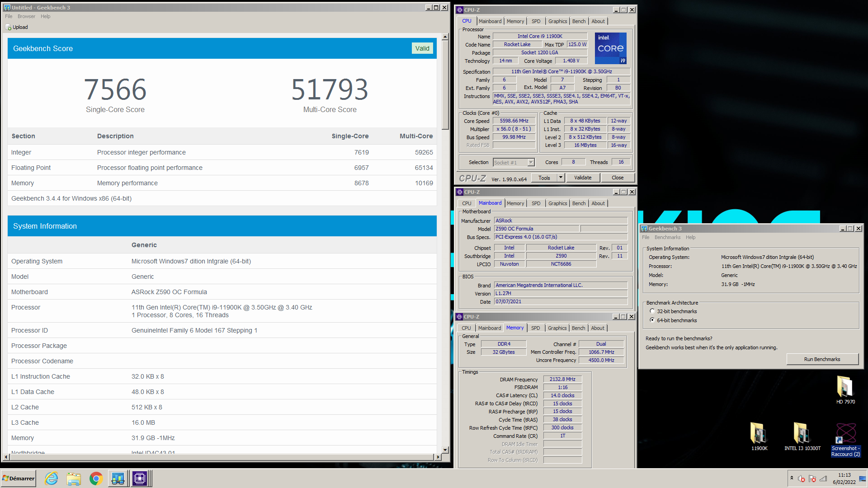Open Benchmarks menu in Geekbench 3 small window

tap(667, 237)
